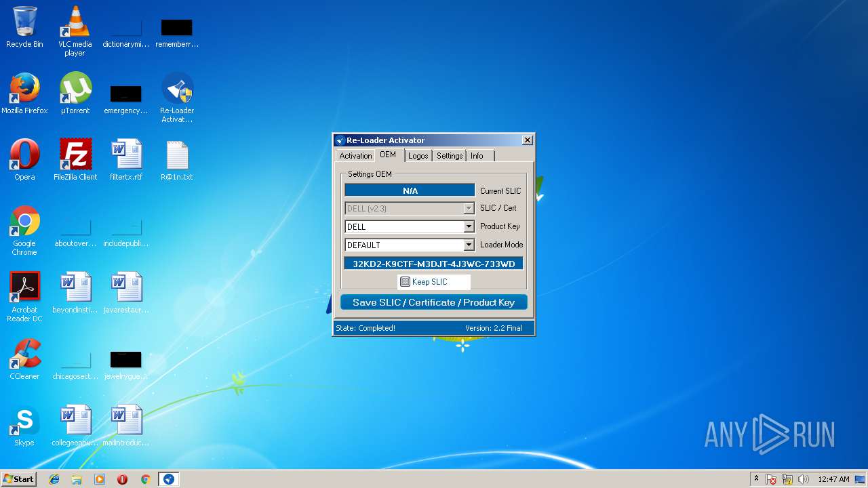Screen dimensions: 868x488
Task: Open the Recycle Bin icon
Action: pos(24,27)
